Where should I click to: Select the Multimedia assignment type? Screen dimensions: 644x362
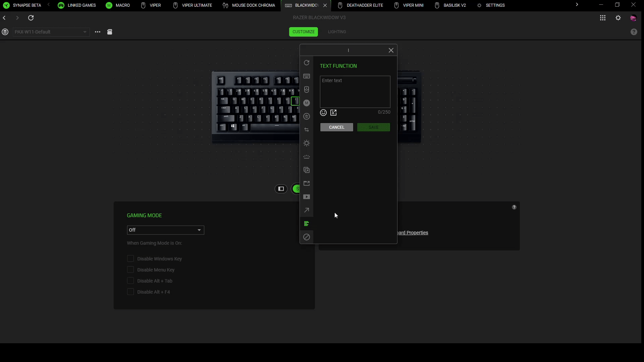(307, 197)
